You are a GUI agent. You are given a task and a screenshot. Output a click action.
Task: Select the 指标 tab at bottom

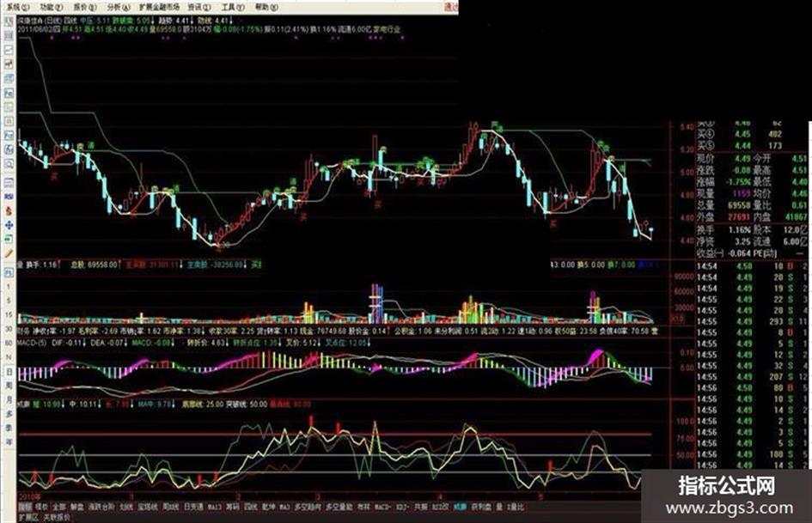[x=25, y=507]
